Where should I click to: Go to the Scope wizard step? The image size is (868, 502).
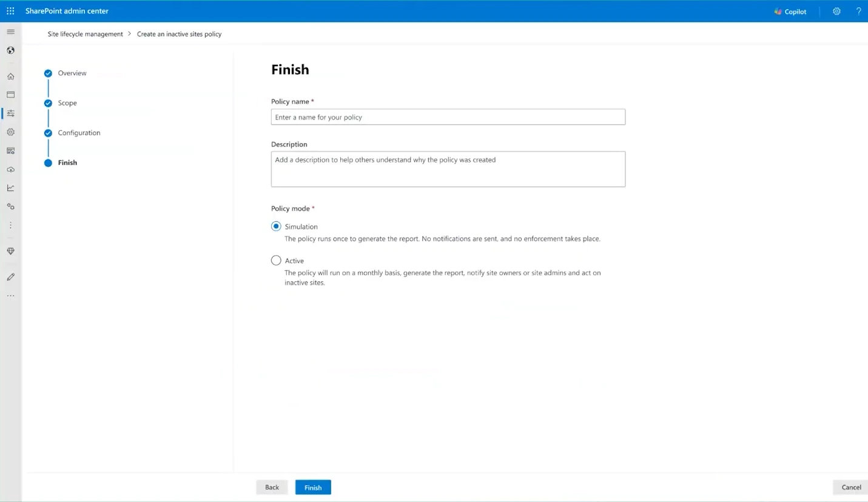point(67,103)
